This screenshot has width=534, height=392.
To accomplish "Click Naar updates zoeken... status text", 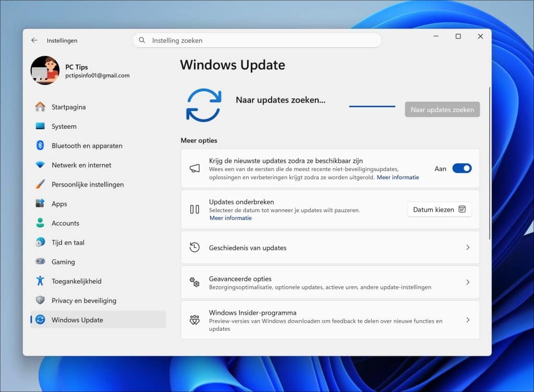I will pos(281,100).
